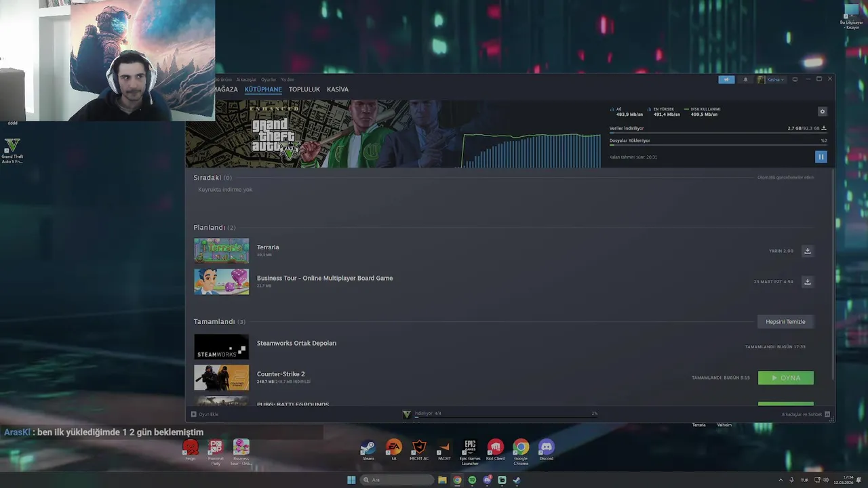The height and width of the screenshot is (488, 868).
Task: Click the Steam announcements megaphone icon
Action: click(726, 79)
